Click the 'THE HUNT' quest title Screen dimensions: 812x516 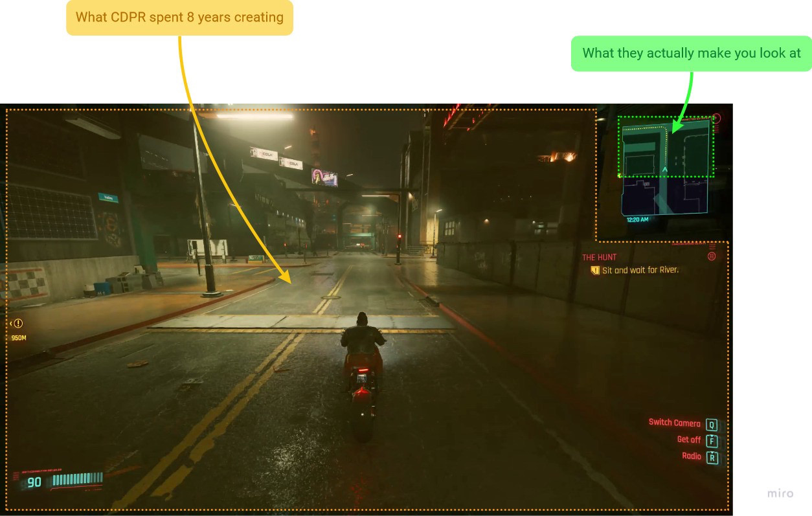pyautogui.click(x=599, y=257)
